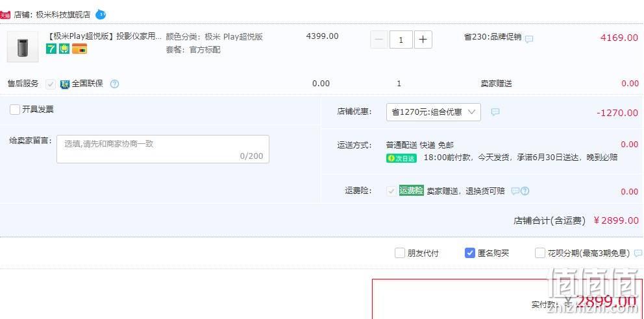Click 套餐: 官方标配 package text
The width and height of the screenshot is (644, 319).
pos(193,50)
